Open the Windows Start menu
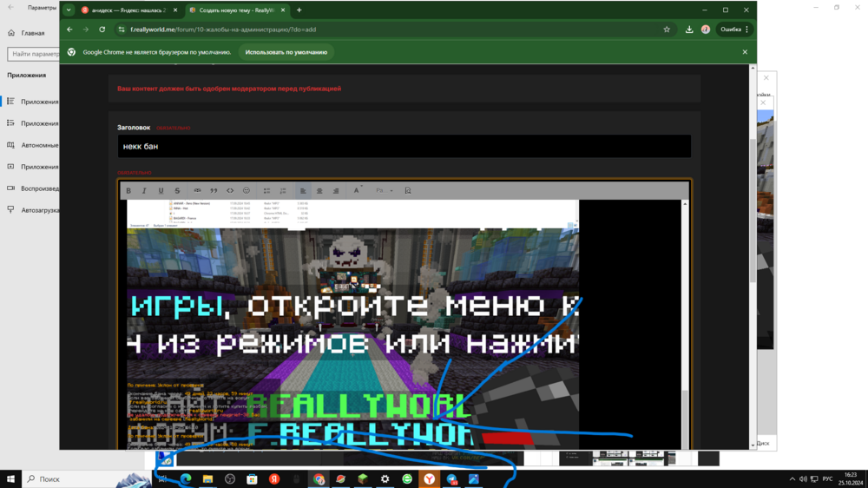This screenshot has width=868, height=488. point(10,479)
